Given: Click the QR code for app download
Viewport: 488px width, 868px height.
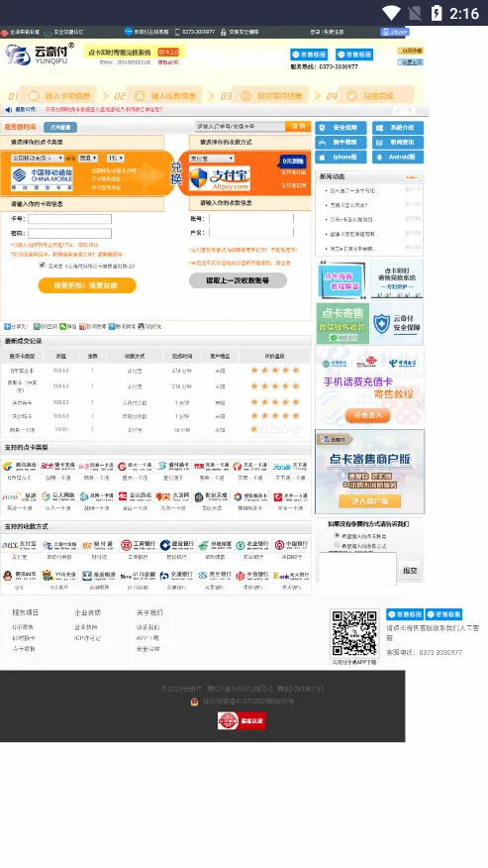Looking at the screenshot, I should tap(354, 633).
